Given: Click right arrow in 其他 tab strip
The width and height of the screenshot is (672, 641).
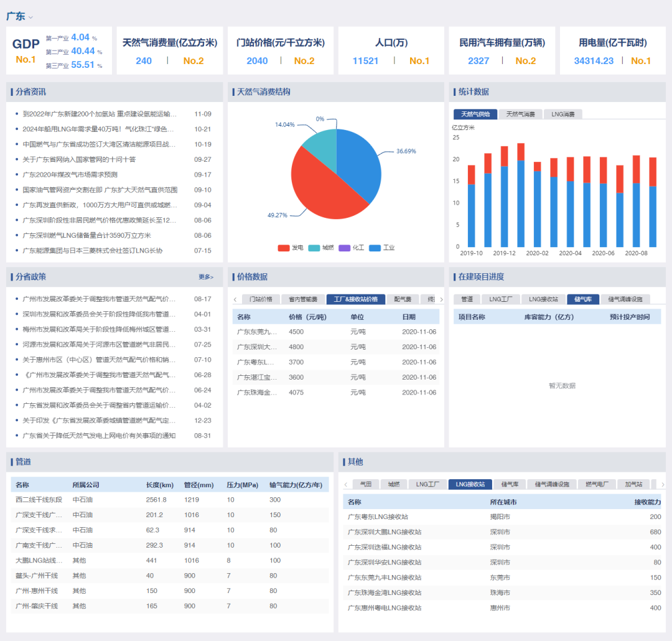Looking at the screenshot, I should tap(662, 484).
